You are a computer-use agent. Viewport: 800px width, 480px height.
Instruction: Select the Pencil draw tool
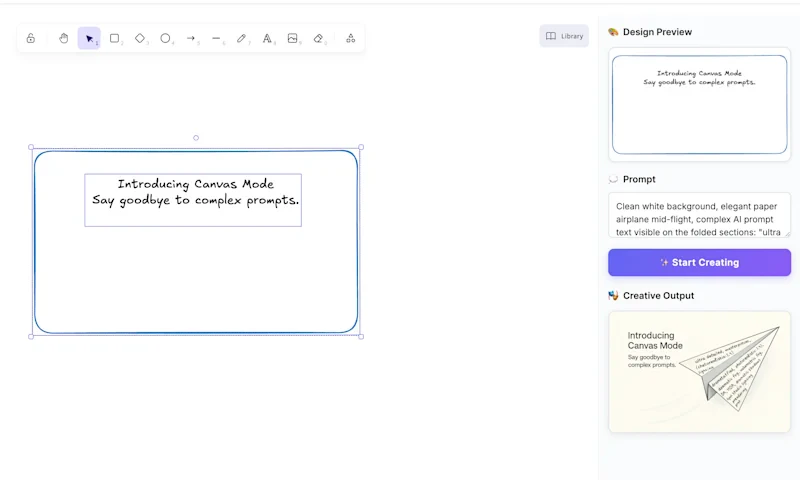coord(242,38)
